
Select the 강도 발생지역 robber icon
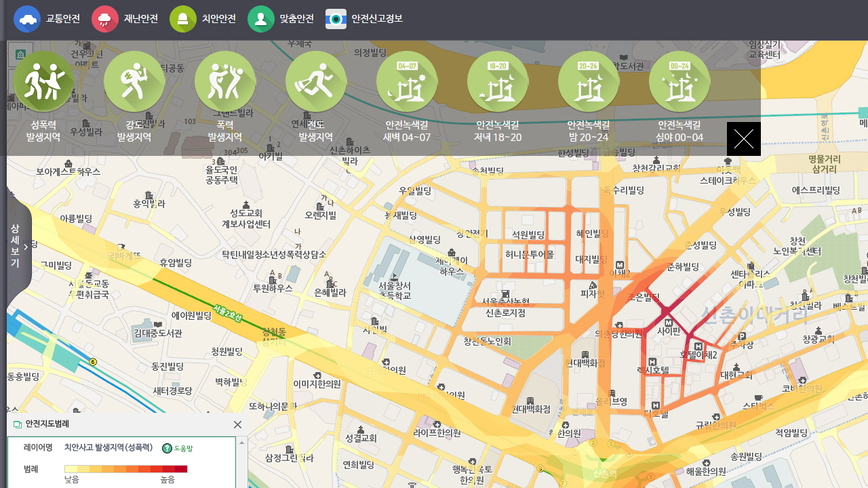point(134,82)
